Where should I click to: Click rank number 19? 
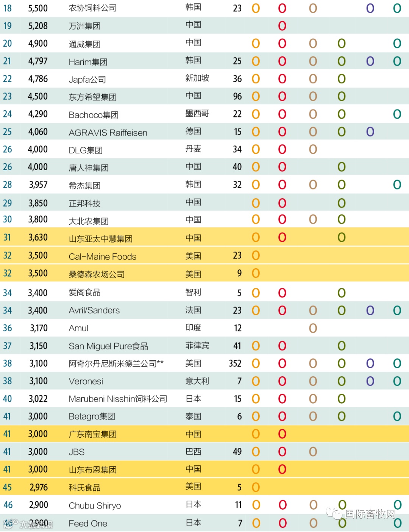[x=8, y=26]
